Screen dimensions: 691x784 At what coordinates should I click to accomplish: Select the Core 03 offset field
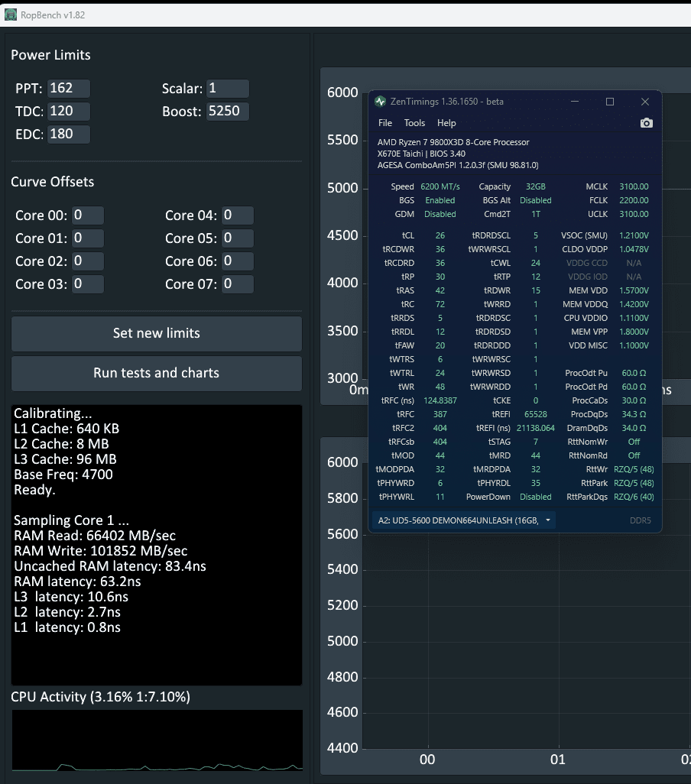pyautogui.click(x=87, y=284)
